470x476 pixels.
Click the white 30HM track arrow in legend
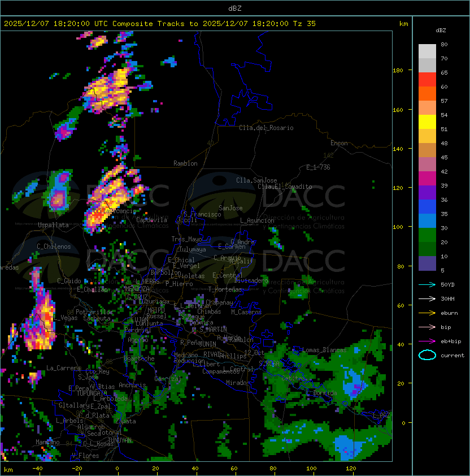427,298
